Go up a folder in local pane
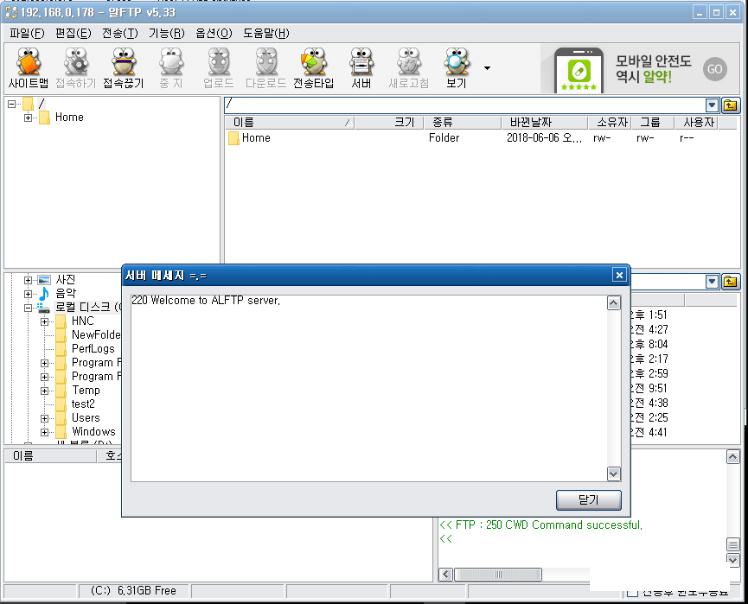Viewport: 748px width, 604px height. pos(730,282)
